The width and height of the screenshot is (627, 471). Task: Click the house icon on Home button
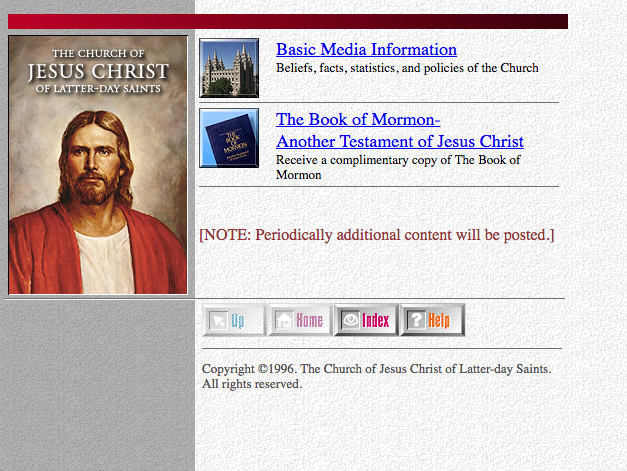coord(284,320)
